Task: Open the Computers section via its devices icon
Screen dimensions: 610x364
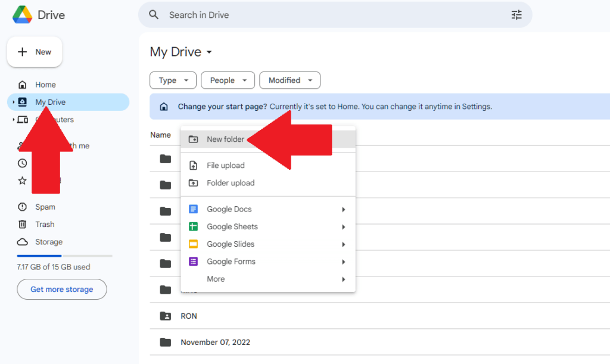Action: coord(23,119)
